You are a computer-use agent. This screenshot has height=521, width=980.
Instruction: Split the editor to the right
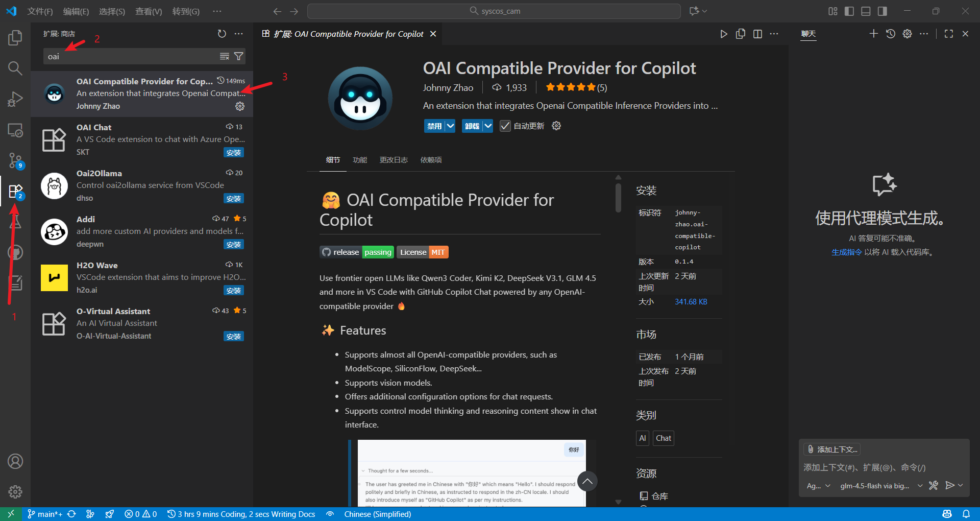click(757, 34)
